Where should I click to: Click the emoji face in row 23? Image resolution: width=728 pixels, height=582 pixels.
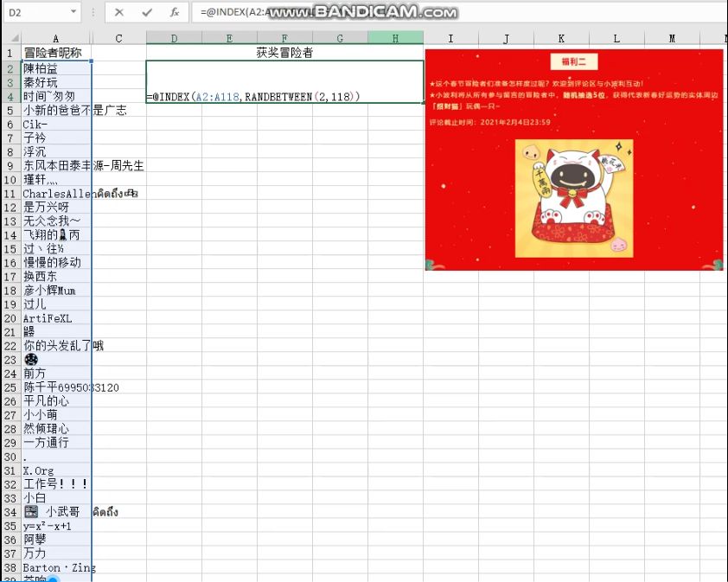(x=31, y=359)
